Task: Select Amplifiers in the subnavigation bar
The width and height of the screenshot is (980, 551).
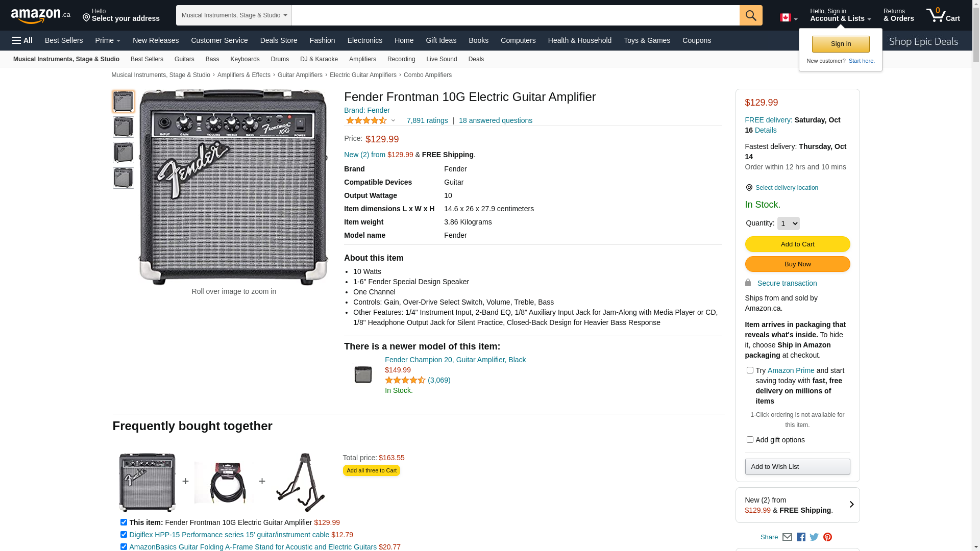Action: (x=362, y=59)
